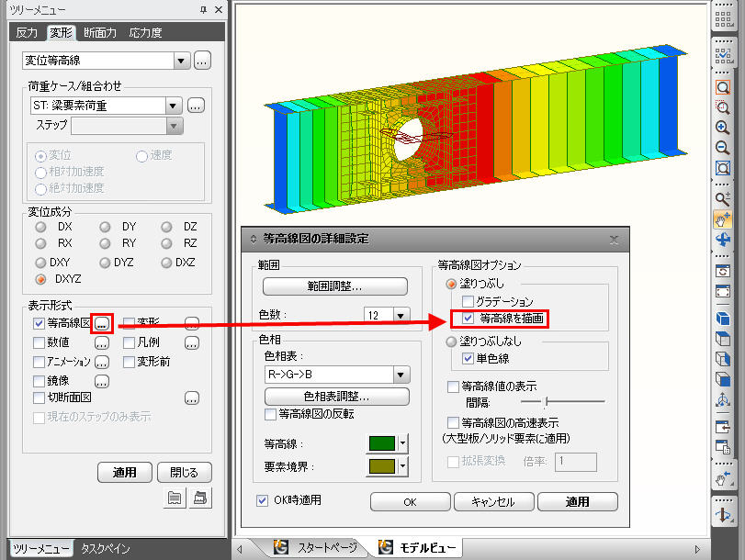Switch to the 断面力 tab
745x560 pixels.
click(99, 33)
